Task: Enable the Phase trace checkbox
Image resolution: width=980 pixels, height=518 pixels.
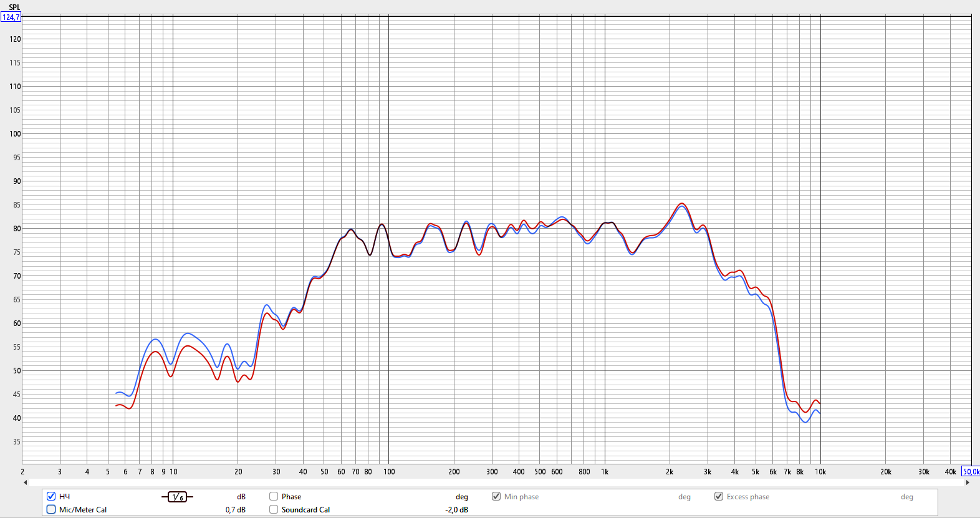Action: [274, 497]
